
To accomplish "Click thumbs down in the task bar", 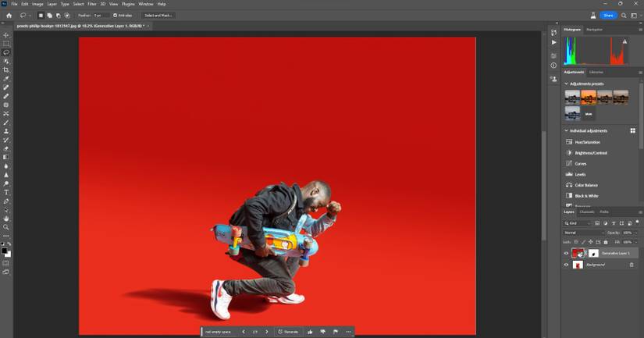I will [323, 332].
